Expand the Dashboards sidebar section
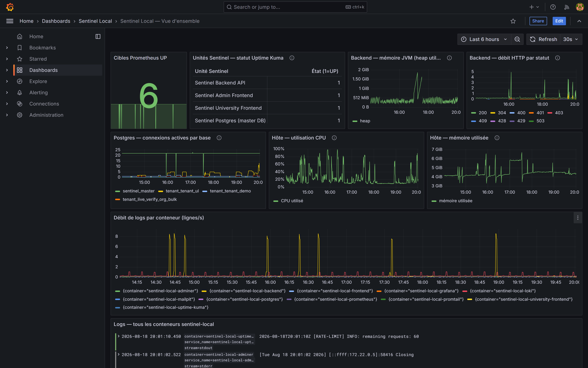The height and width of the screenshot is (368, 588). [x=7, y=70]
